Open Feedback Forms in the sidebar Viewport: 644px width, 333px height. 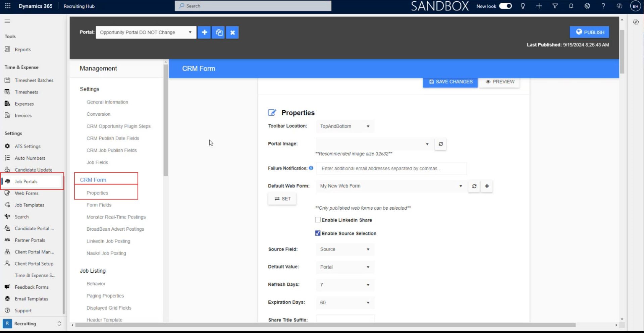pyautogui.click(x=32, y=287)
